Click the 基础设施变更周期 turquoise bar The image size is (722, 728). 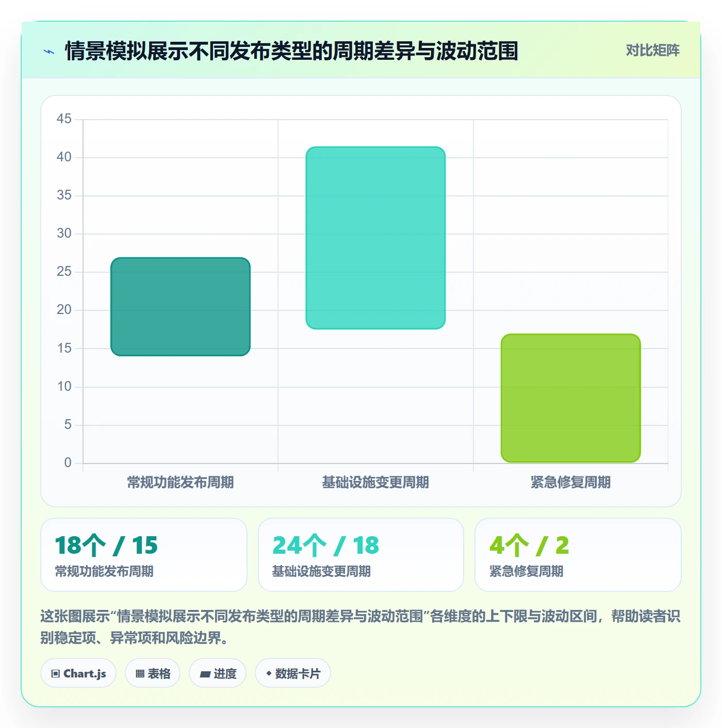click(375, 238)
